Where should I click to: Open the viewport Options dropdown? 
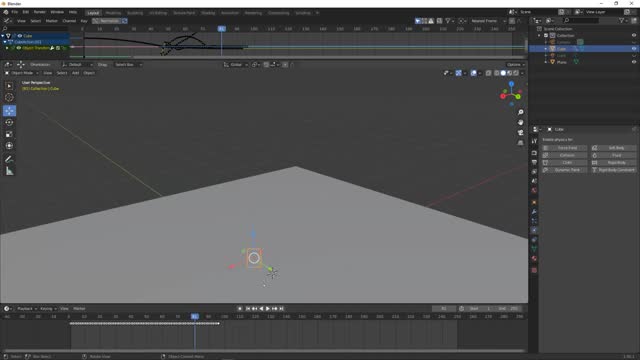(x=515, y=64)
